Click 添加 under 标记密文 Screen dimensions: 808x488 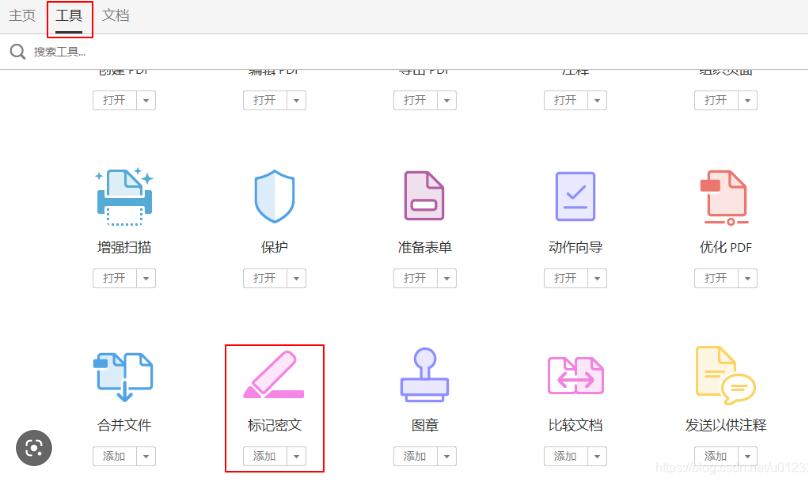(265, 456)
